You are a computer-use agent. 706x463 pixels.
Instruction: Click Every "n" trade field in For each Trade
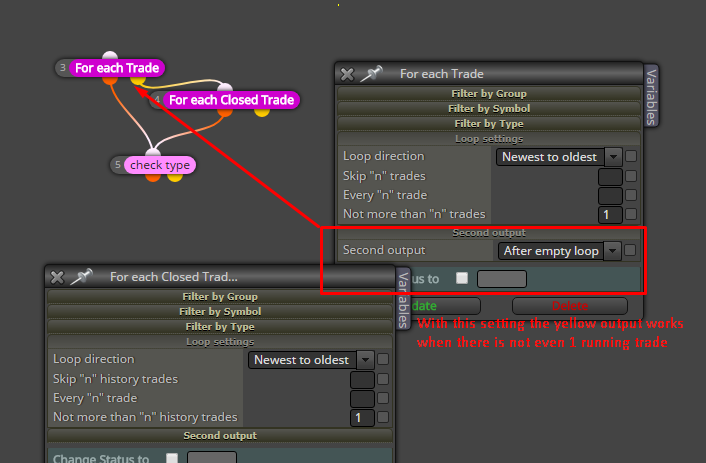[610, 196]
